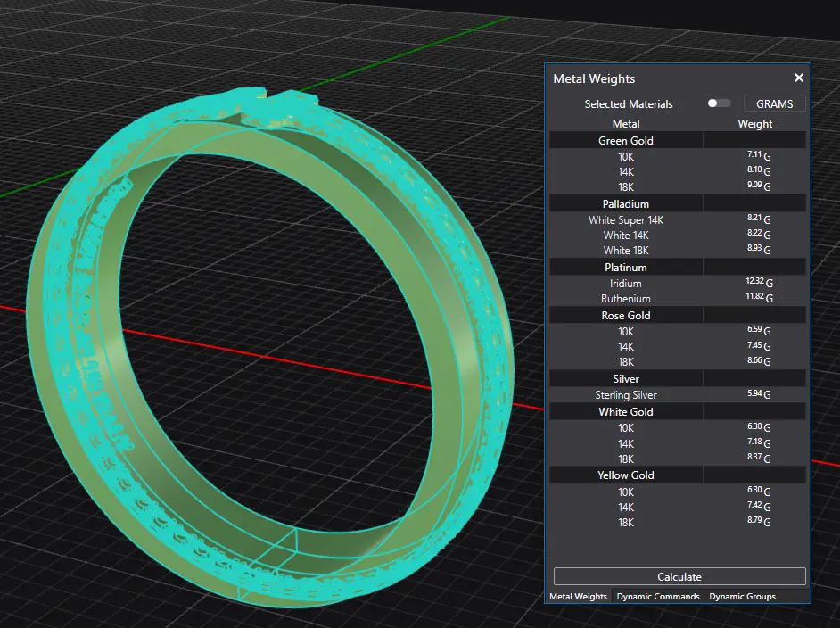Close the Metal Weights panel
Image resolution: width=840 pixels, height=628 pixels.
point(798,78)
